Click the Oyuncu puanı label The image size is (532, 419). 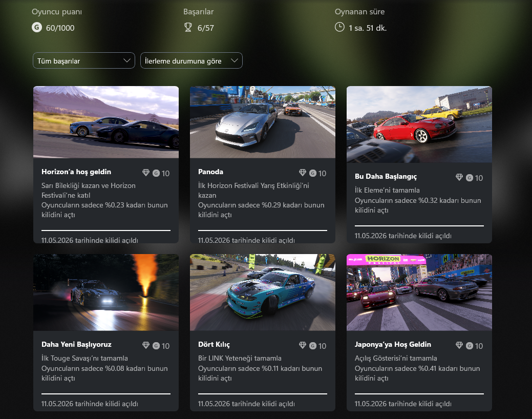click(57, 12)
